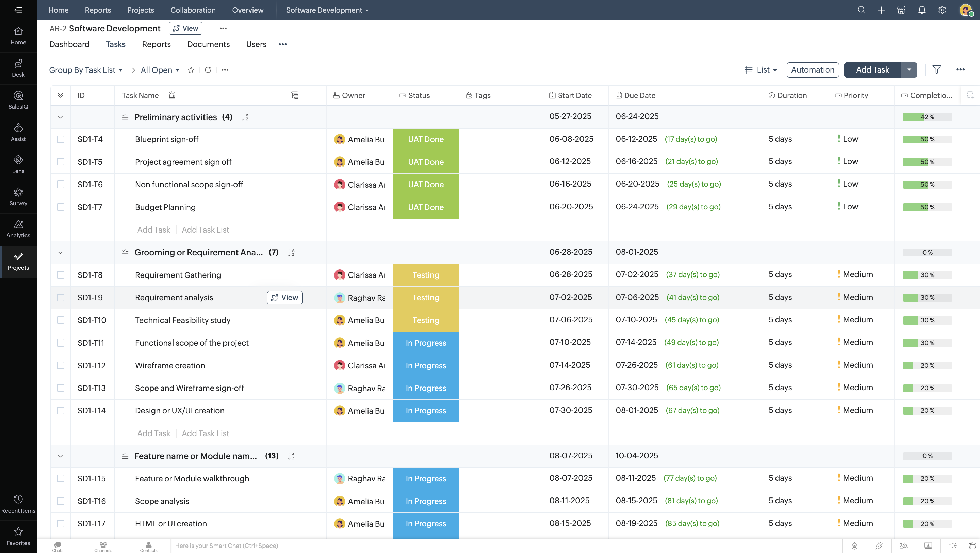Open the search magnifier icon

tap(861, 10)
